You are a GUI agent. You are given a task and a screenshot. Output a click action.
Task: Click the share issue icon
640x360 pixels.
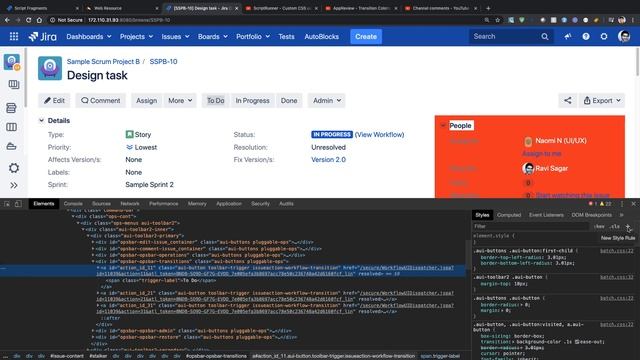click(x=568, y=100)
